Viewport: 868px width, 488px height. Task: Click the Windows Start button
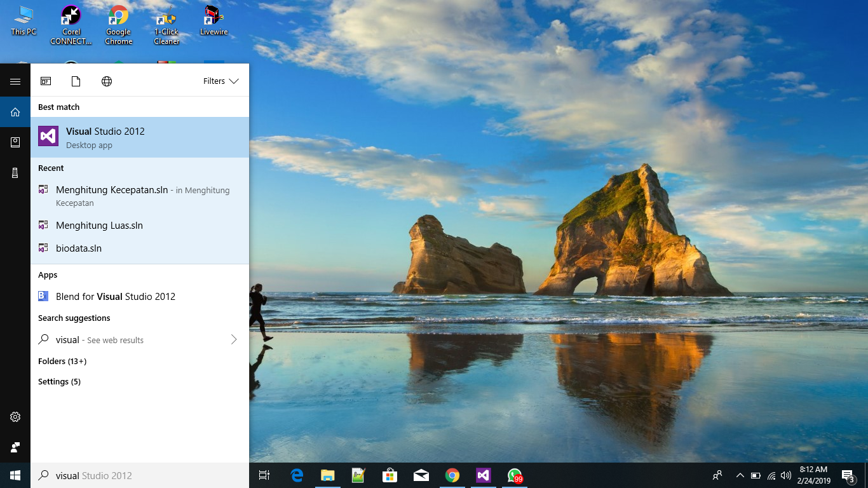(x=15, y=475)
